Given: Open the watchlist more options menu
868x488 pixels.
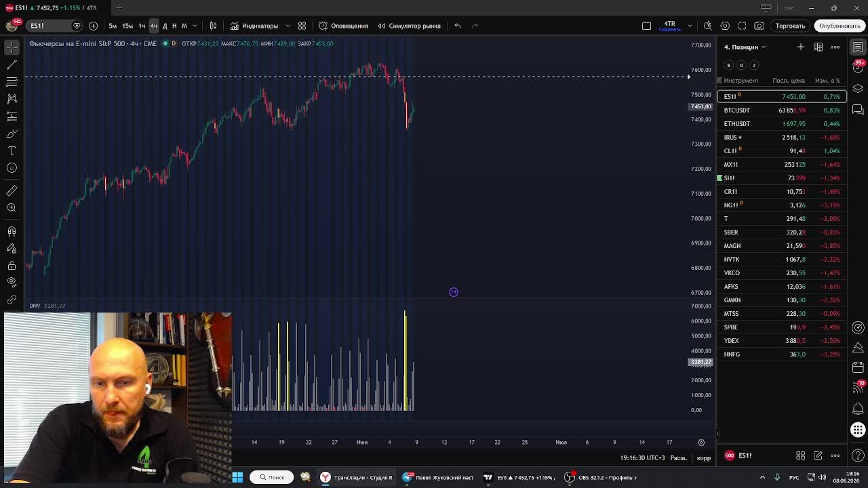Looking at the screenshot, I should pyautogui.click(x=835, y=47).
